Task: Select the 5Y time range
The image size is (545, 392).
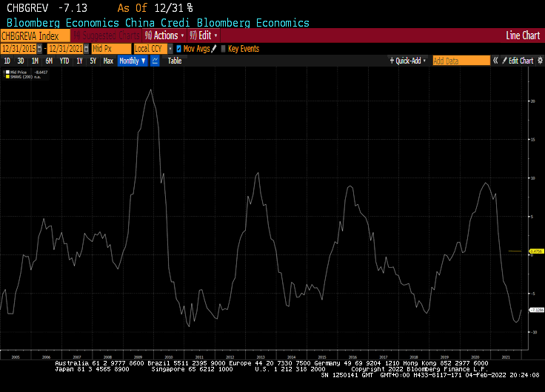Action: [93, 61]
